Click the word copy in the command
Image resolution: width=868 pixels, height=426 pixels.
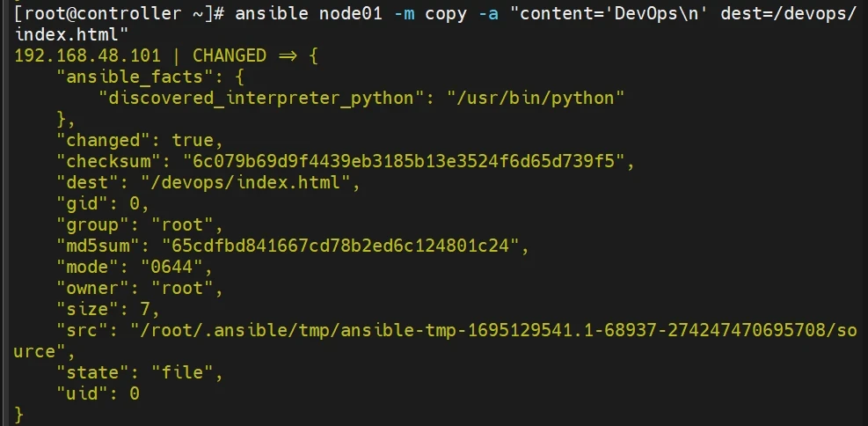[447, 13]
